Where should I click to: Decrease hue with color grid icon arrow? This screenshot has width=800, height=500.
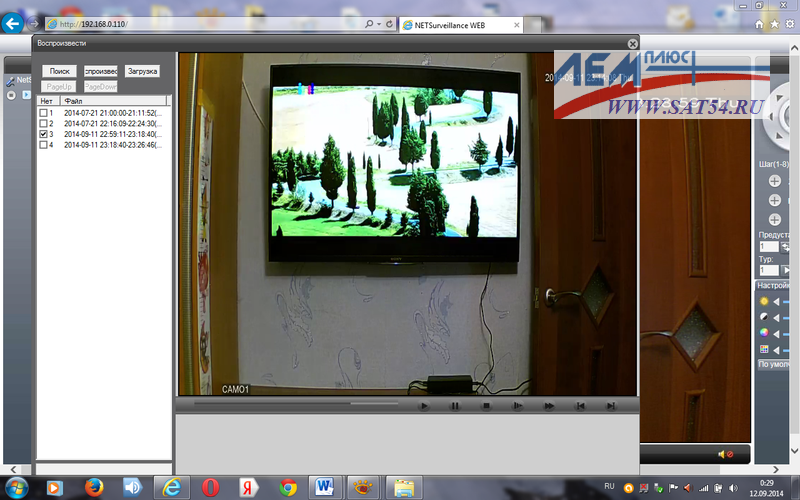coord(777,350)
